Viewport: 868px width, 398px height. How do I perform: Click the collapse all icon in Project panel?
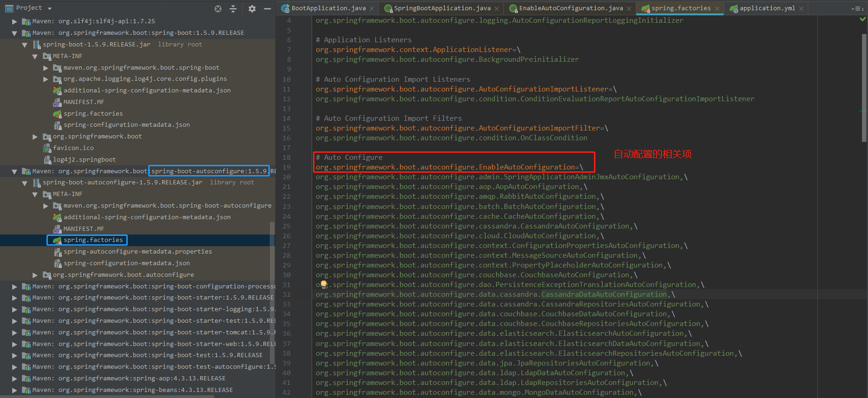click(x=233, y=8)
